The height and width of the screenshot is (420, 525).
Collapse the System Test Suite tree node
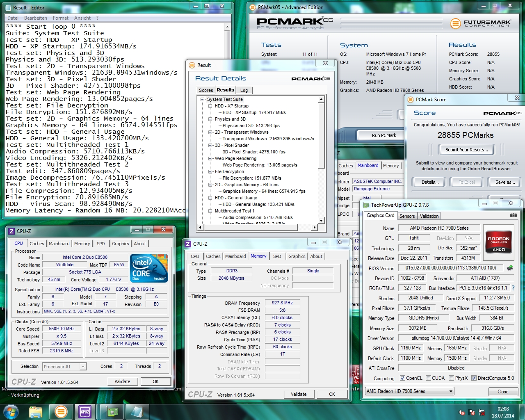202,99
